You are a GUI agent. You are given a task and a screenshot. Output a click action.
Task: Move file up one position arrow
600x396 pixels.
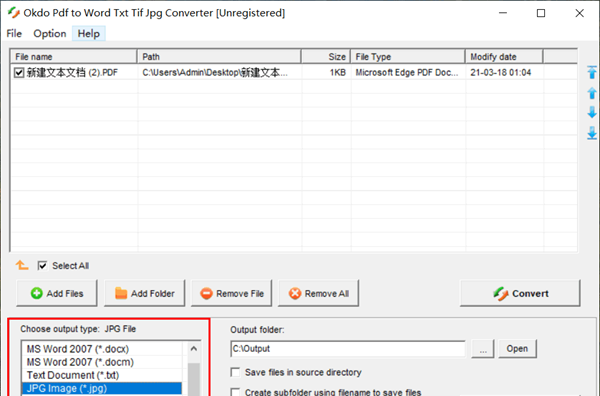point(592,93)
